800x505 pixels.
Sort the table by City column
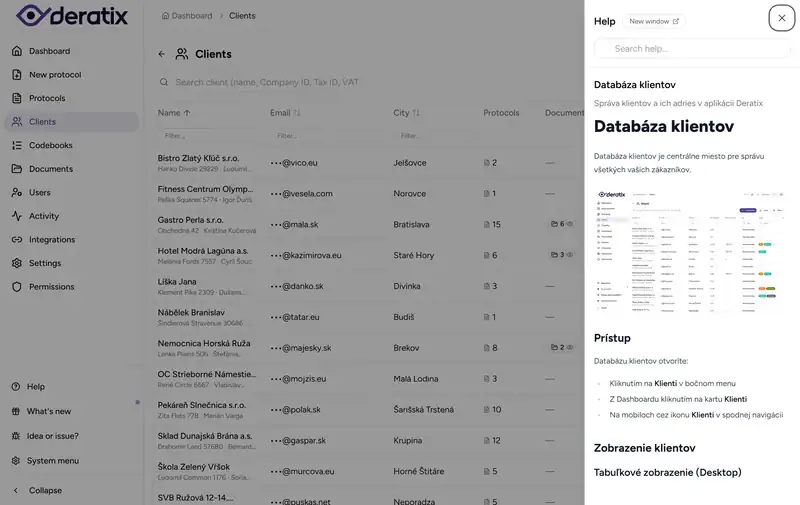406,113
